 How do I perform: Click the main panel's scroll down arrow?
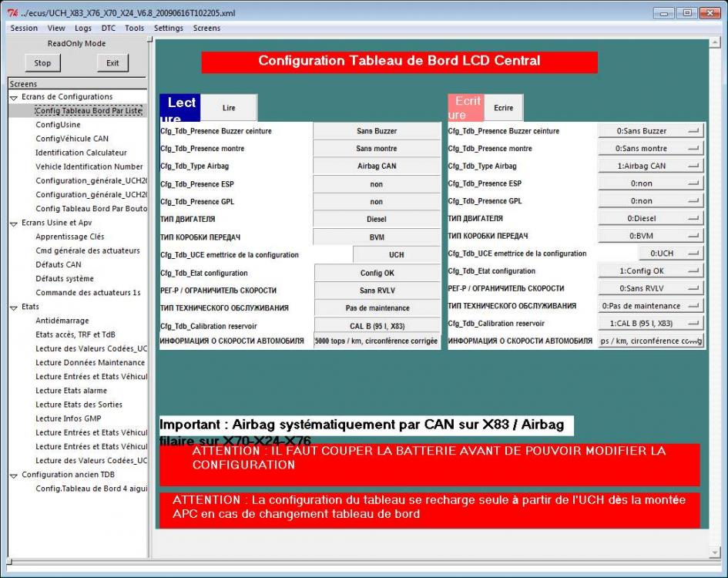tap(715, 553)
